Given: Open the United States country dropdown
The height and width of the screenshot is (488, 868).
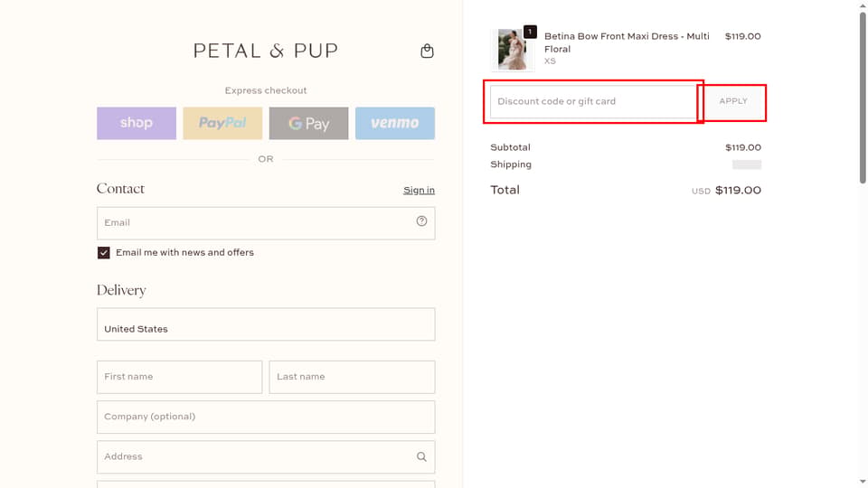Looking at the screenshot, I should (266, 324).
